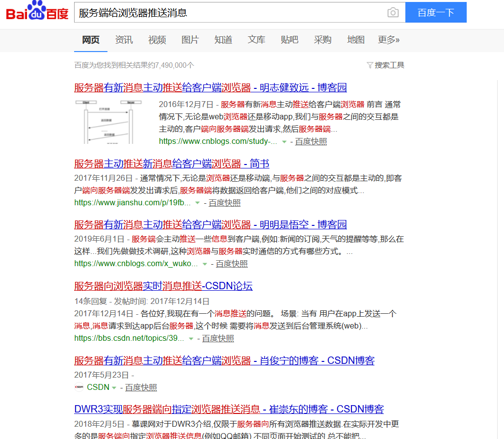Screen dimensions: 504x439
Task: Expand dropdown arrow beside bbs.csdn.net URL
Action: tap(191, 339)
